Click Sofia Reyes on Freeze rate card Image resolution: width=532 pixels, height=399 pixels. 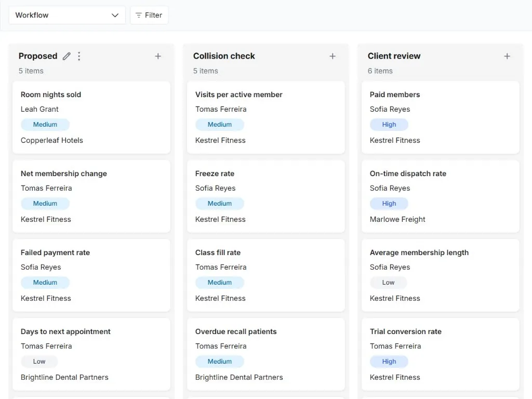pos(215,188)
